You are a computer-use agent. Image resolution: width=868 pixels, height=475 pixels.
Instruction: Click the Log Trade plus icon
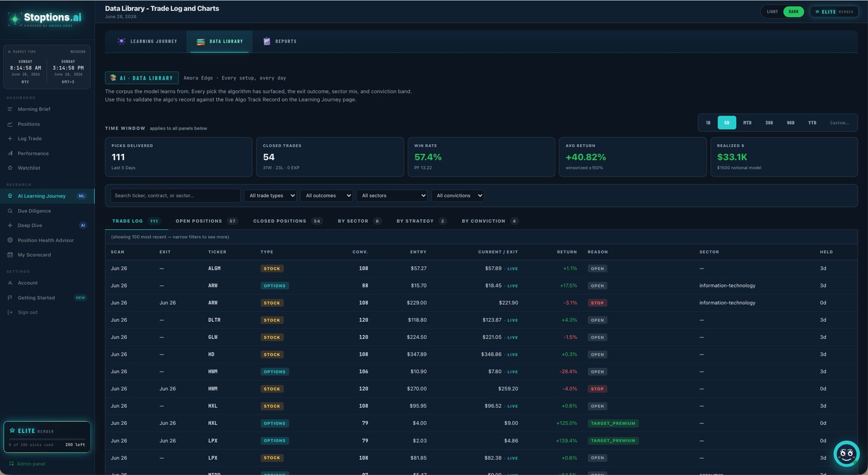[x=10, y=139]
